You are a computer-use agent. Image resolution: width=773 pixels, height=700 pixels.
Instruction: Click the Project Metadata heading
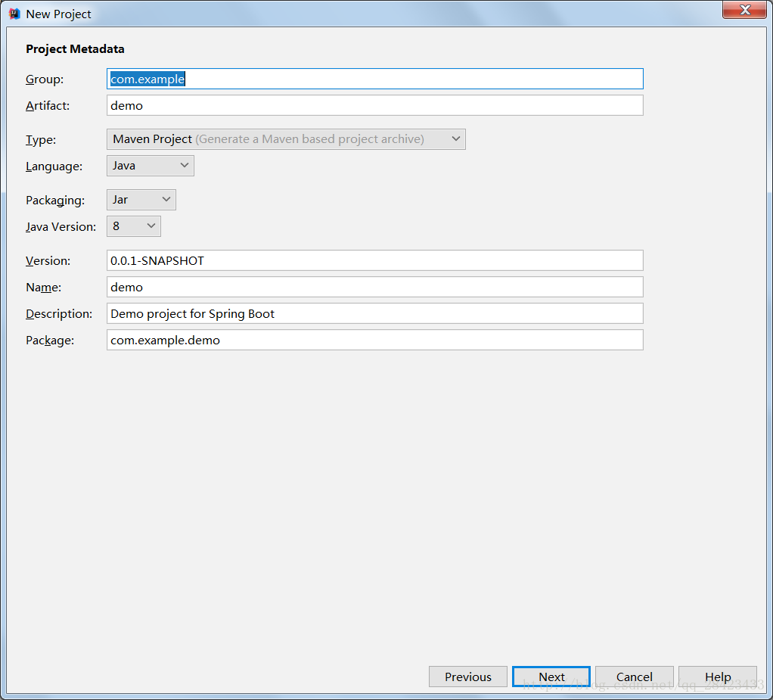pyautogui.click(x=75, y=49)
